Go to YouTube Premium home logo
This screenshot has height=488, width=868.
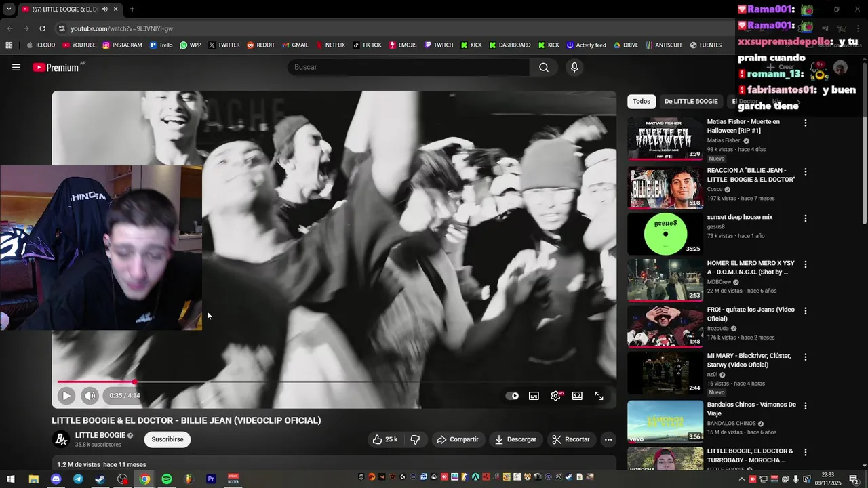pos(56,67)
